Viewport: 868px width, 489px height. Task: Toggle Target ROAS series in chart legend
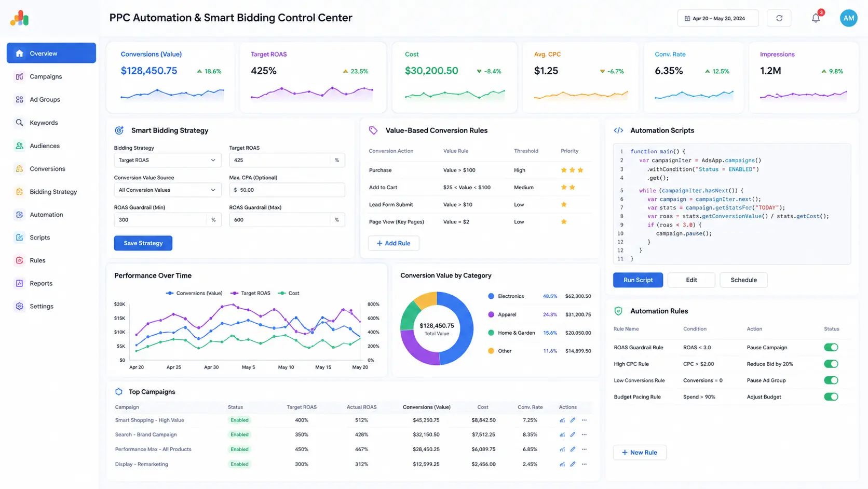click(250, 293)
